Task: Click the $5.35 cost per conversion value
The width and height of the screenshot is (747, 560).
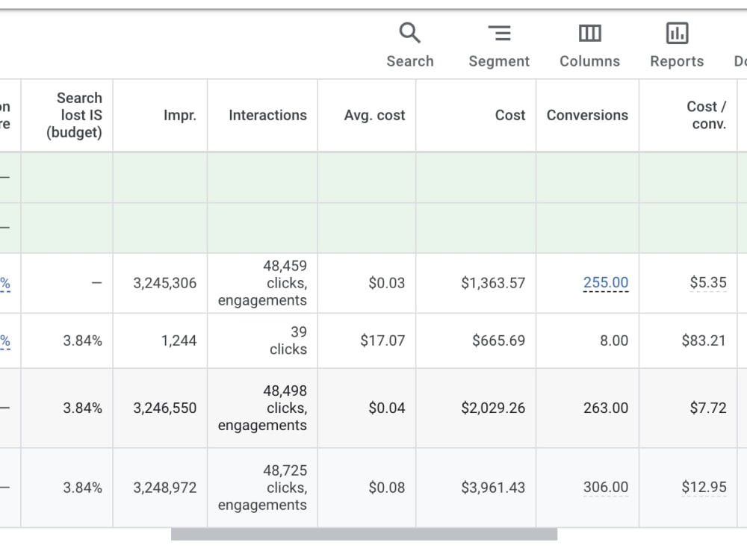Action: point(708,282)
